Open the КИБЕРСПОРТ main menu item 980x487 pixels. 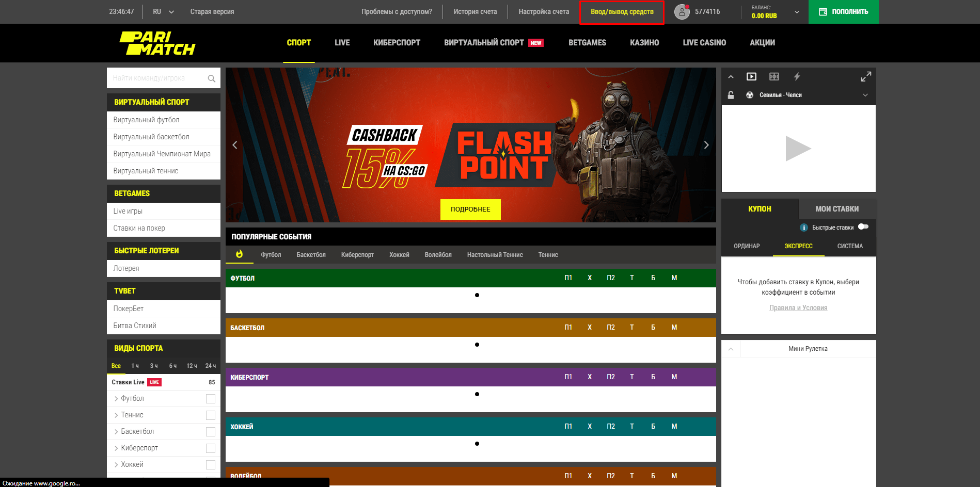coord(397,43)
